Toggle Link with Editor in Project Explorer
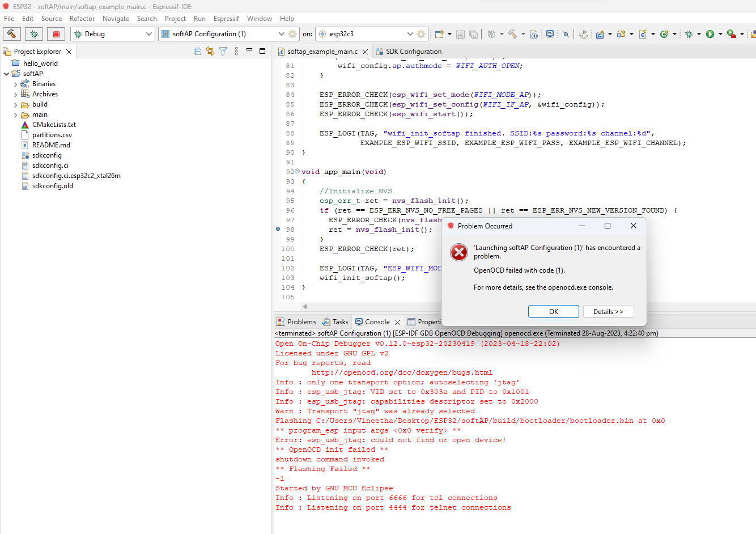The image size is (756, 534). click(x=210, y=51)
